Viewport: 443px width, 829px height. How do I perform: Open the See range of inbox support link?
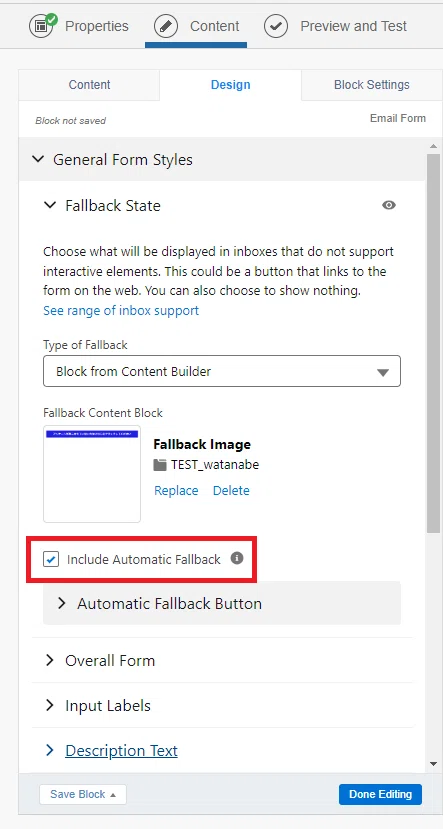[x=121, y=310]
